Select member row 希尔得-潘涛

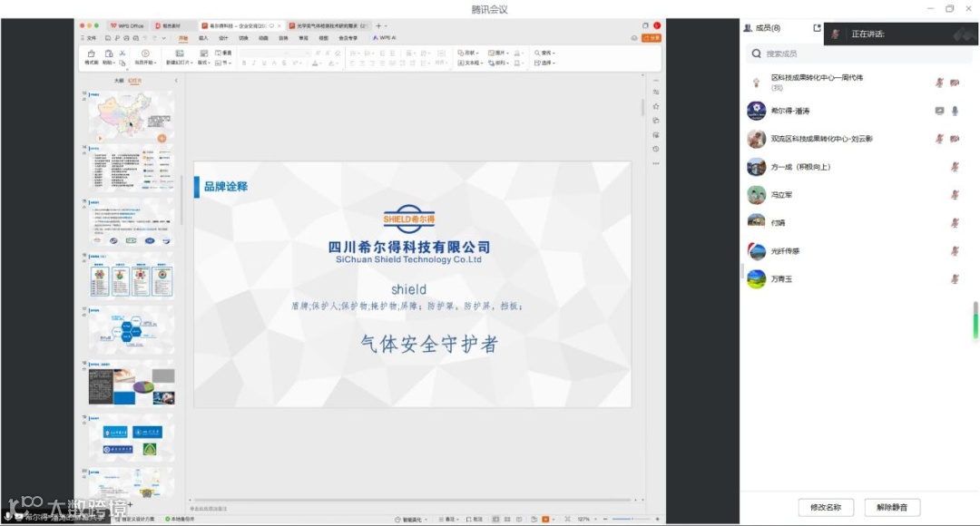tap(859, 111)
